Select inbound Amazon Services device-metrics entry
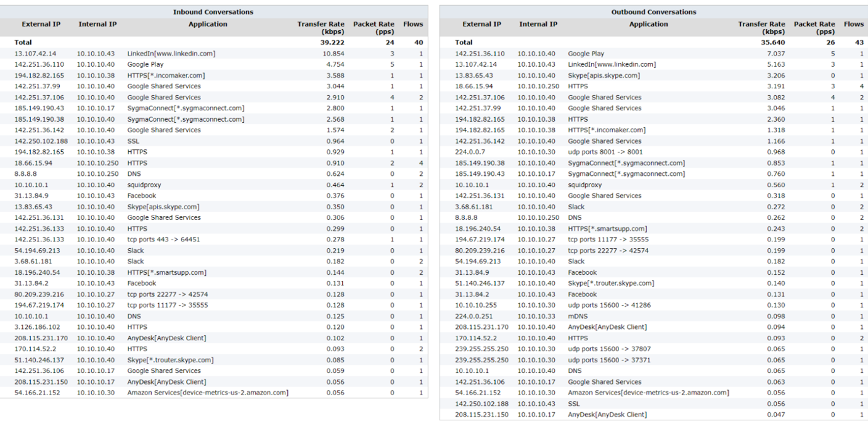This screenshot has height=421, width=868. [208, 393]
